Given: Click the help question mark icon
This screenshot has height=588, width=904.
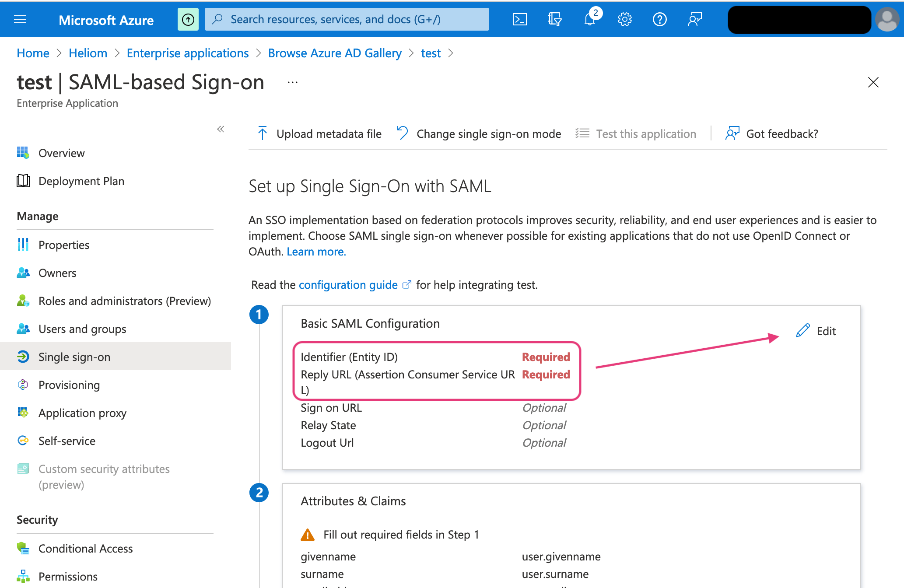Looking at the screenshot, I should [x=659, y=19].
